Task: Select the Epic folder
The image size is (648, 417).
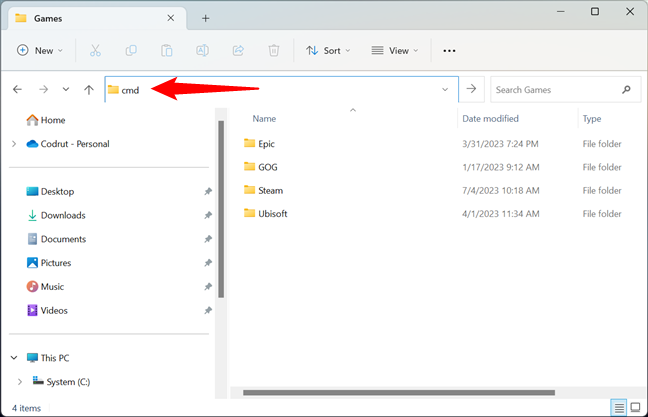Action: [x=259, y=144]
